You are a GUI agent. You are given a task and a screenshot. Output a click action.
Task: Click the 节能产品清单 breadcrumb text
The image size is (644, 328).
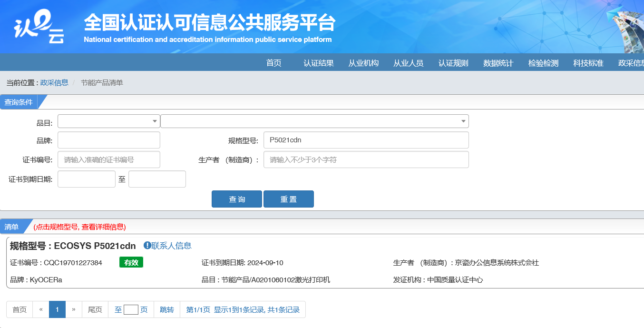pos(102,83)
